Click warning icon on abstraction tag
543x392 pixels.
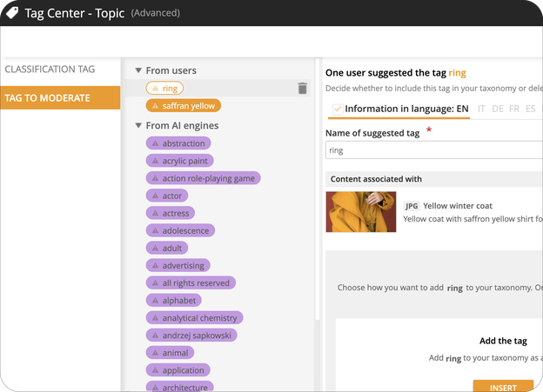coord(155,143)
